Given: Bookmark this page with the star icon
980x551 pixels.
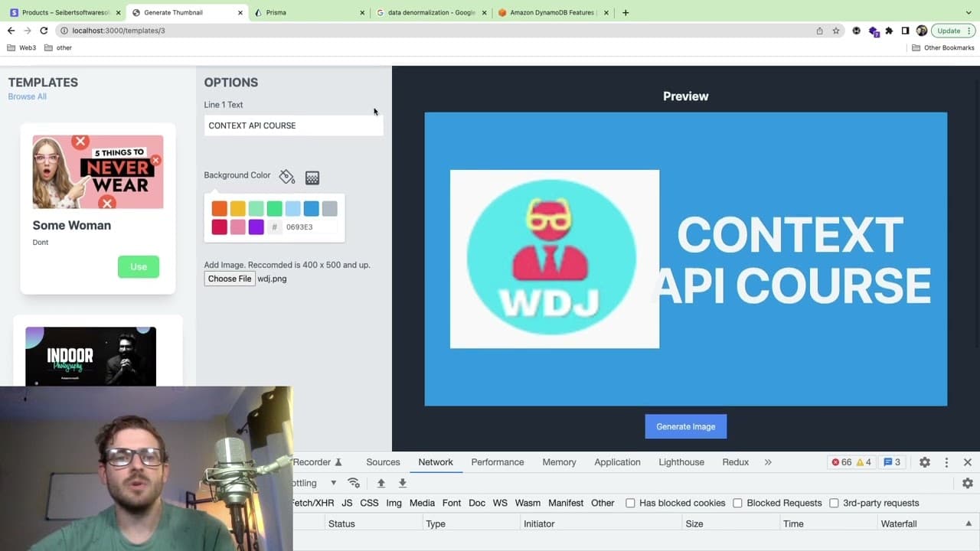Looking at the screenshot, I should point(836,31).
